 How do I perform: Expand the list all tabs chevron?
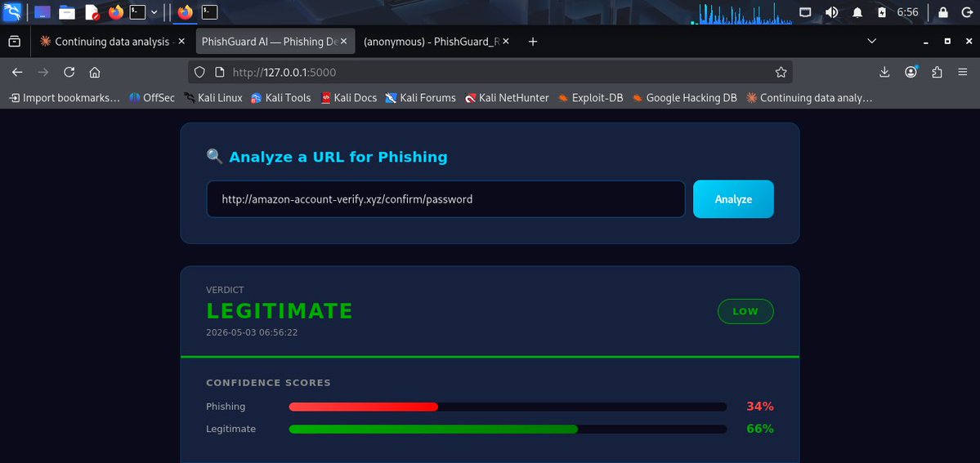(872, 42)
